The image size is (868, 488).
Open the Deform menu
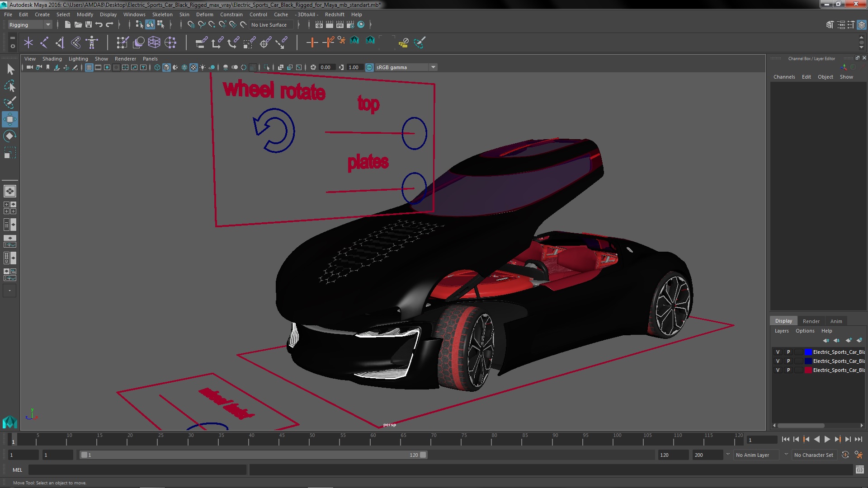point(204,14)
